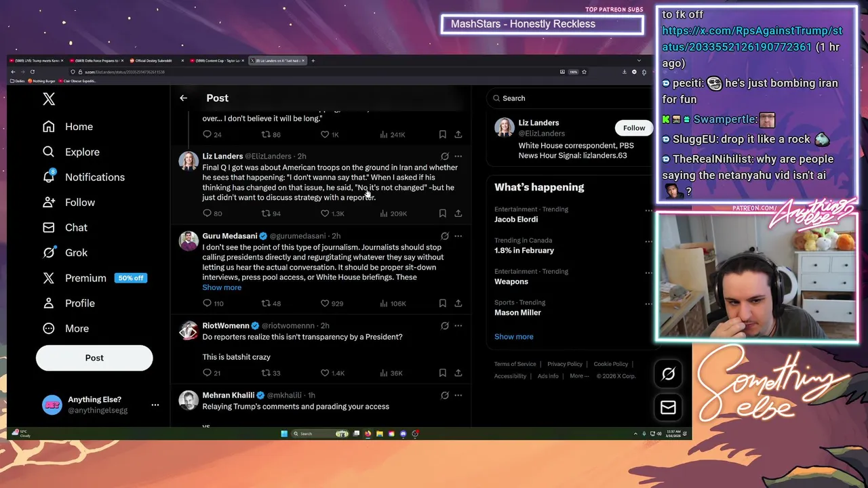
Task: Open the X logo home link
Action: 49,99
